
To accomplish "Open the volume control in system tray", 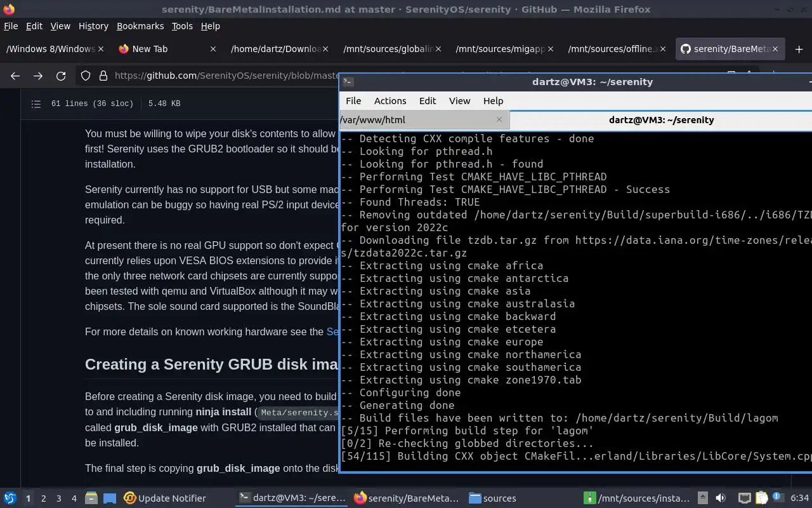I will pos(720,498).
